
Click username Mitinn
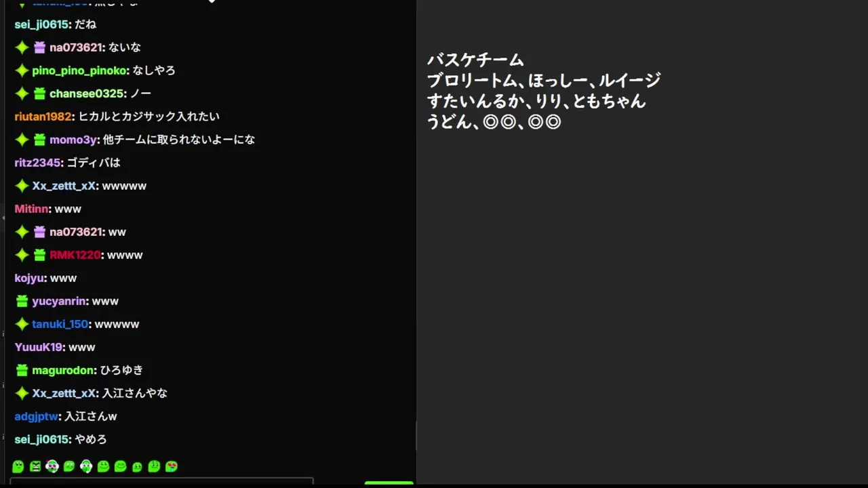tap(31, 209)
